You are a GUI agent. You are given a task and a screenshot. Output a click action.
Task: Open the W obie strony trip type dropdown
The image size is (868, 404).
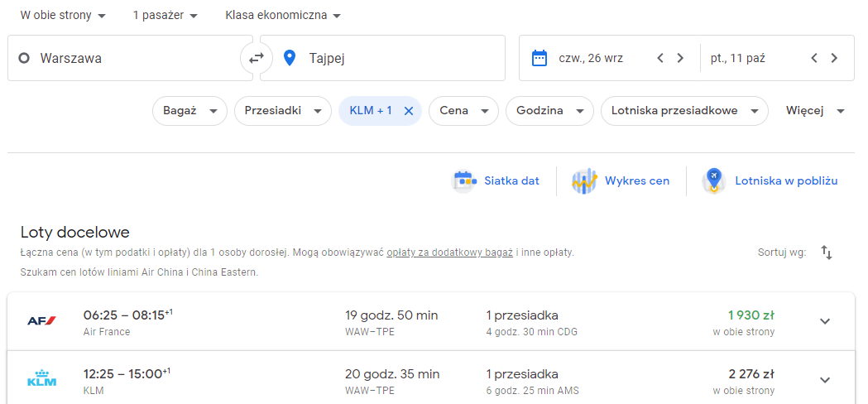pyautogui.click(x=63, y=16)
